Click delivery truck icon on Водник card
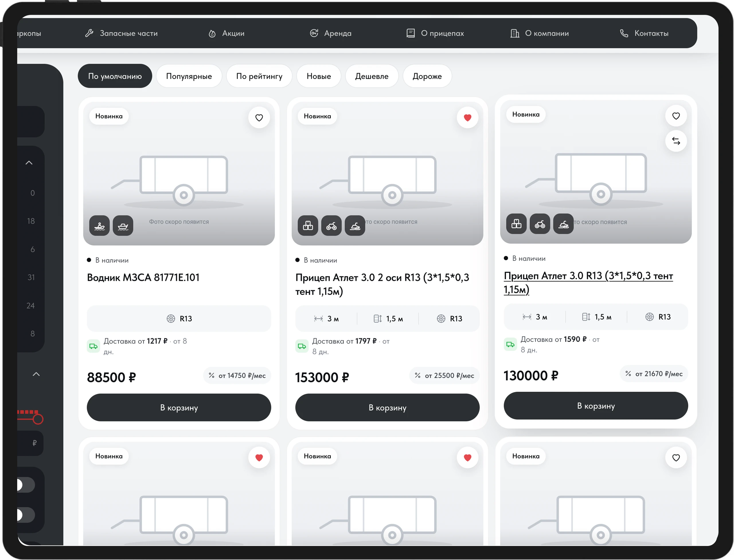 point(93,346)
